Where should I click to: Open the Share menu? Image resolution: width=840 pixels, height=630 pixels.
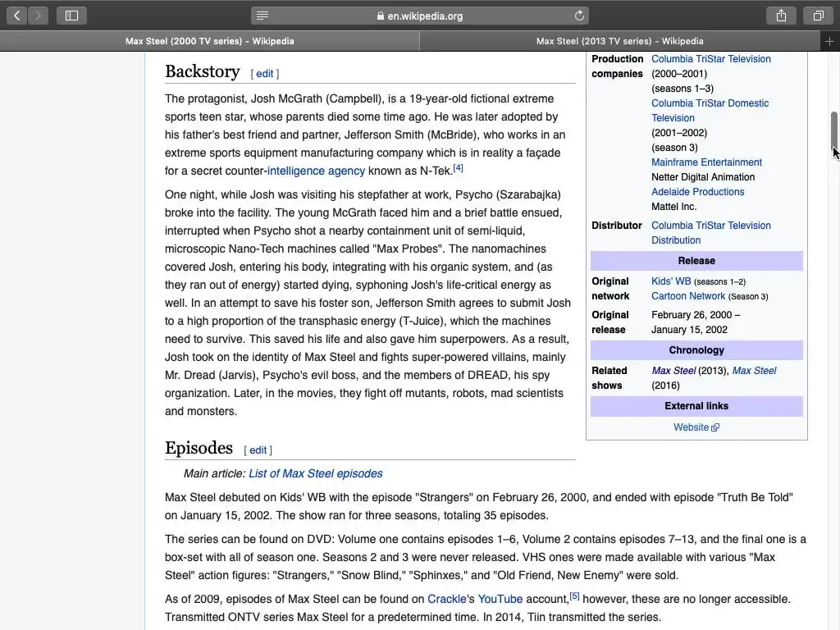(x=781, y=16)
